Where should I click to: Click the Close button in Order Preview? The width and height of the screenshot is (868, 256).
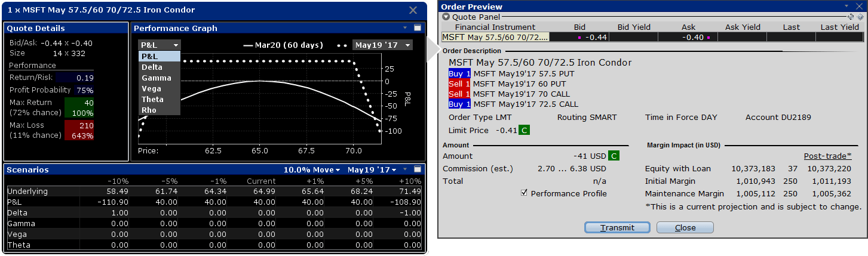click(x=685, y=227)
